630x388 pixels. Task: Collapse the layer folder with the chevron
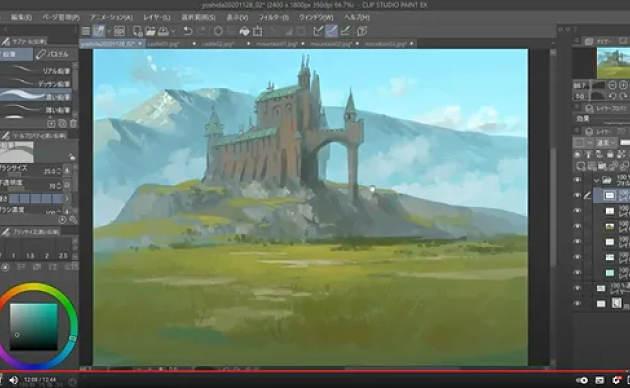coord(596,180)
